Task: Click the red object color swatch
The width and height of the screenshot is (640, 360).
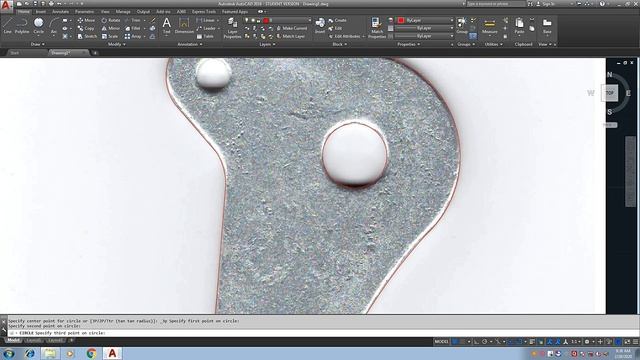Action: 401,20
